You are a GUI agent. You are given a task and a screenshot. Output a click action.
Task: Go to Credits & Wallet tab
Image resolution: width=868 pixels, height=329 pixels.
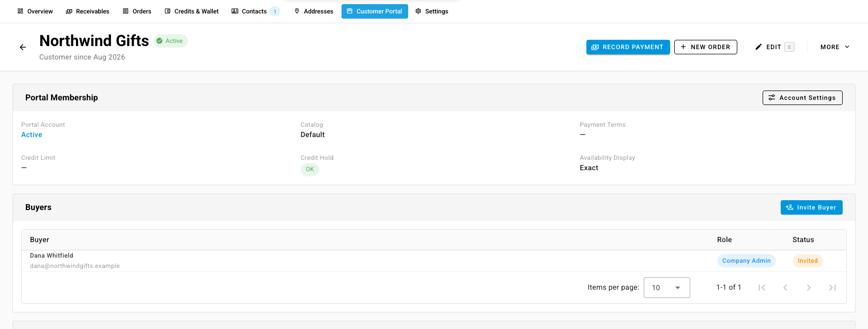192,11
